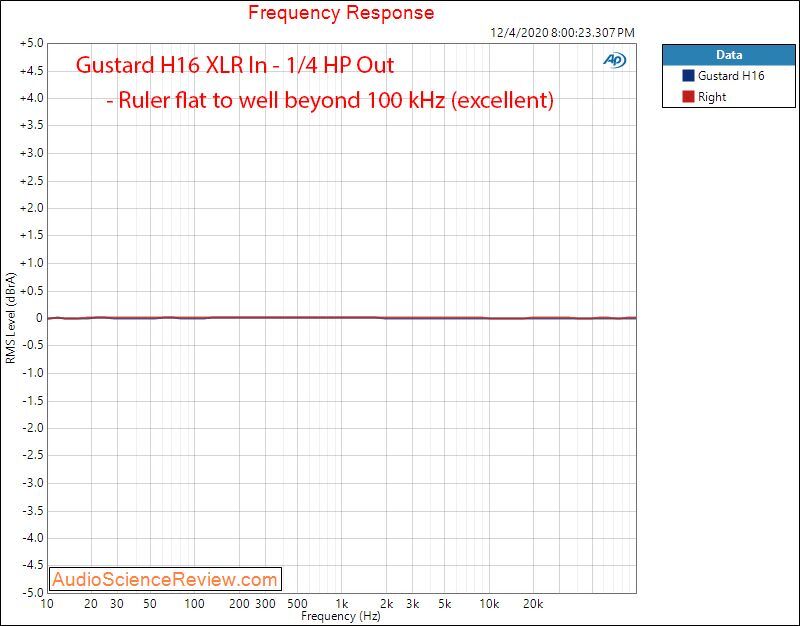Viewport: 800px width, 626px height.
Task: Click the -5.0 label on level axis
Action: [33, 593]
